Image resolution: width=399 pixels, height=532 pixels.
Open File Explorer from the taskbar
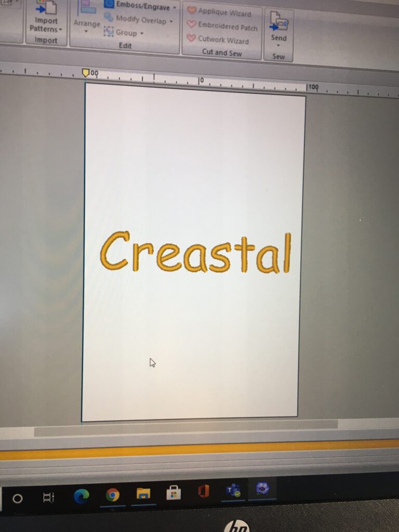pyautogui.click(x=143, y=494)
